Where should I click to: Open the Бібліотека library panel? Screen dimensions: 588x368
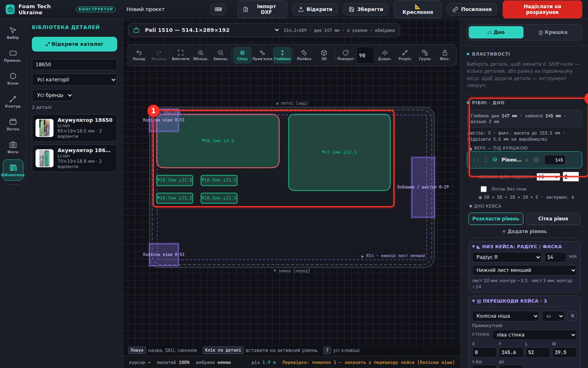point(13,171)
